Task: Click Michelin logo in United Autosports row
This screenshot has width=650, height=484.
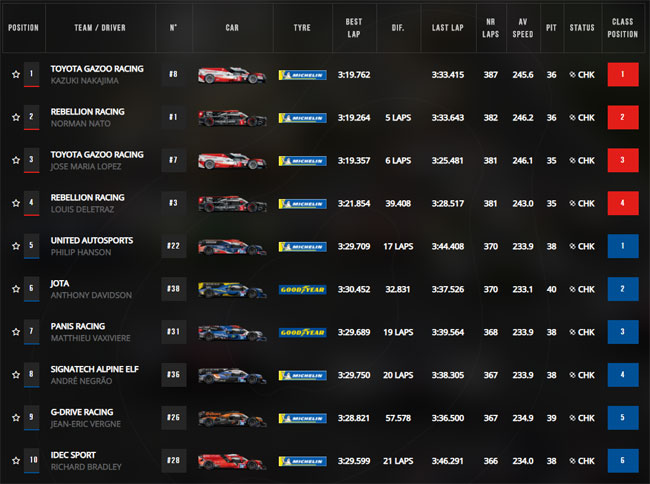Action: (x=303, y=247)
